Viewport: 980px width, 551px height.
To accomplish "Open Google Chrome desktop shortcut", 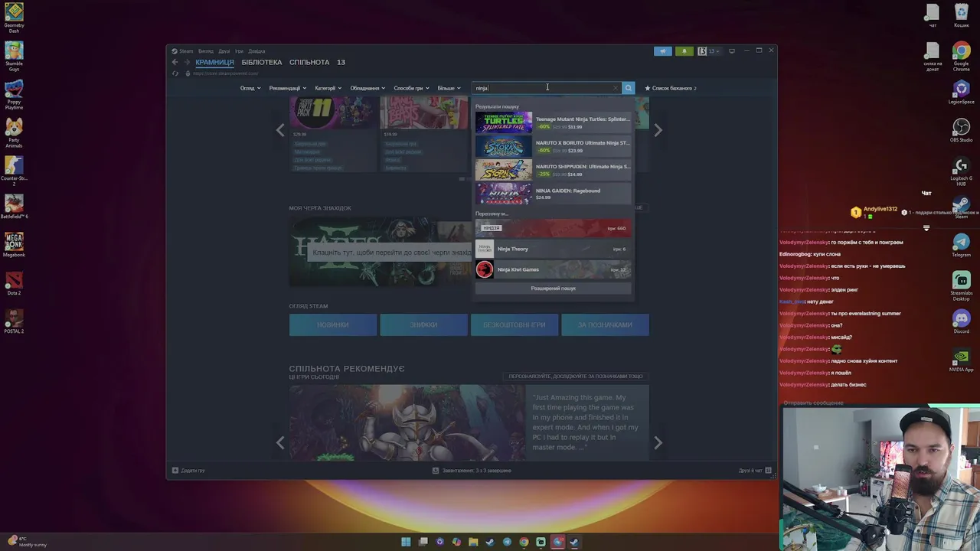I will coord(961,57).
